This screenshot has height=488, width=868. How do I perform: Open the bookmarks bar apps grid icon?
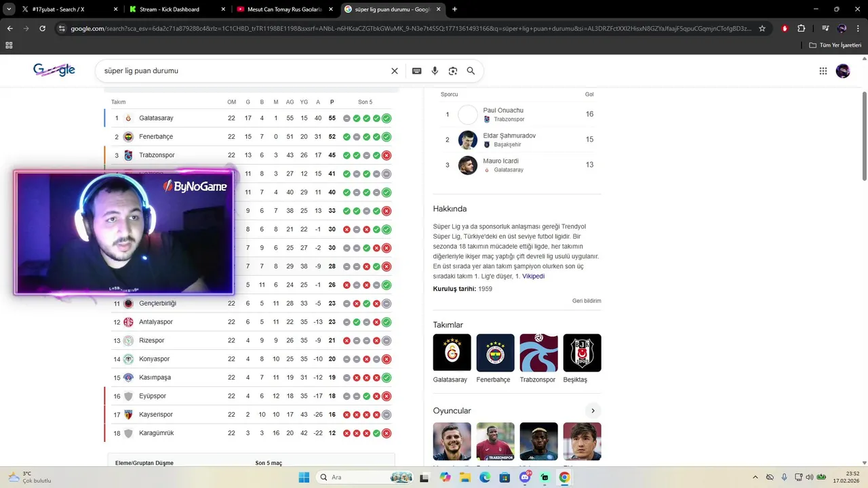(x=9, y=45)
